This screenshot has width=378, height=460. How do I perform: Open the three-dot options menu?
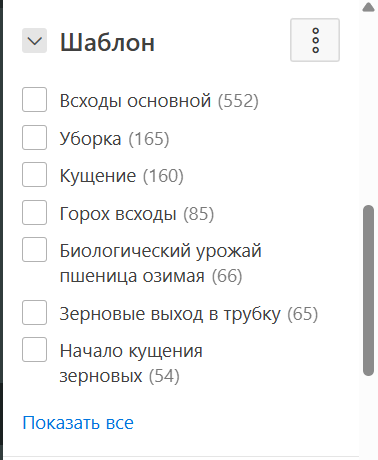pyautogui.click(x=315, y=40)
